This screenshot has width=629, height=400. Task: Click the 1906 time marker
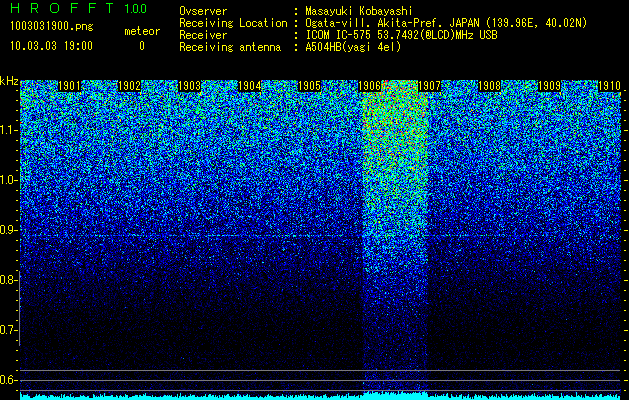pyautogui.click(x=369, y=86)
